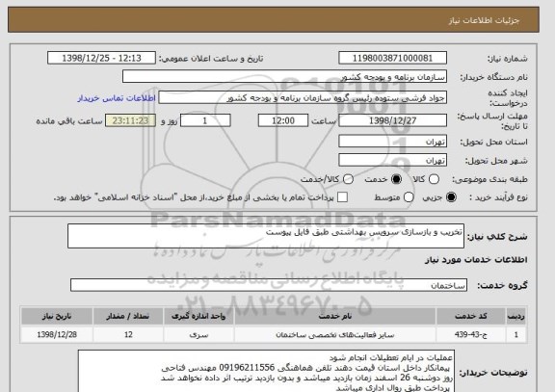This screenshot has height=392, width=555.
Task: Click the delivery city field تهران
Action: click(392, 160)
